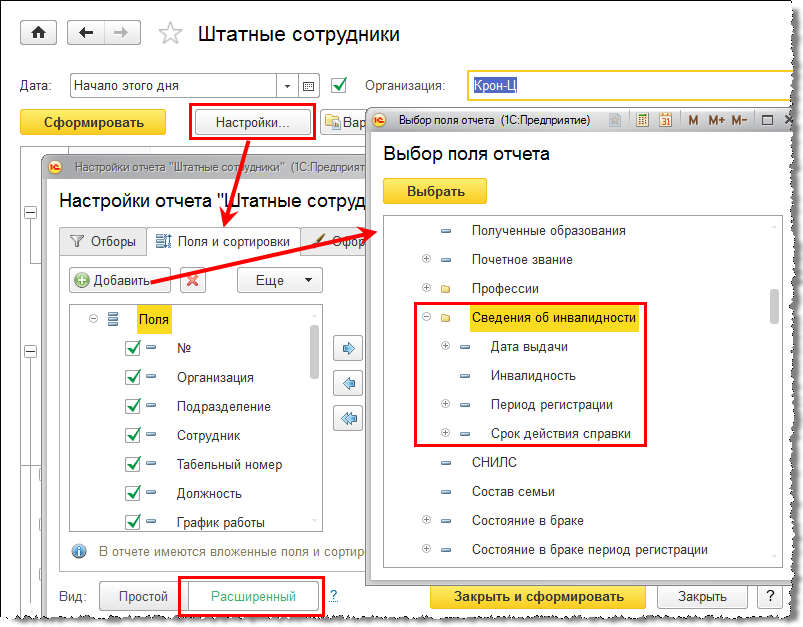Select the СНИЛС field

coord(494,462)
